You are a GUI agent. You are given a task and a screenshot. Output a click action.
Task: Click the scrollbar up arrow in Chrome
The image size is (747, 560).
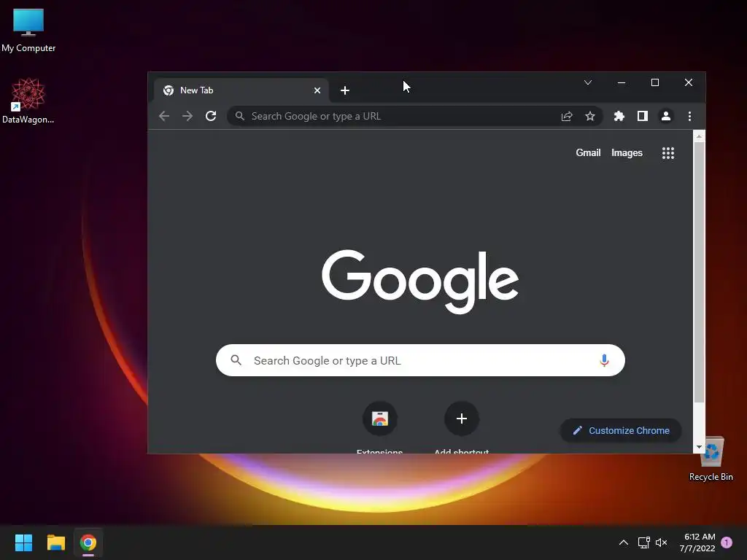(x=699, y=136)
